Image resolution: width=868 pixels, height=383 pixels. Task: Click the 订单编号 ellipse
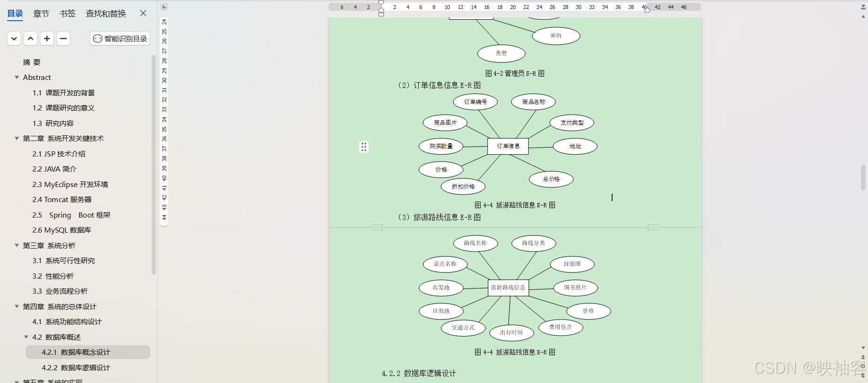475,102
